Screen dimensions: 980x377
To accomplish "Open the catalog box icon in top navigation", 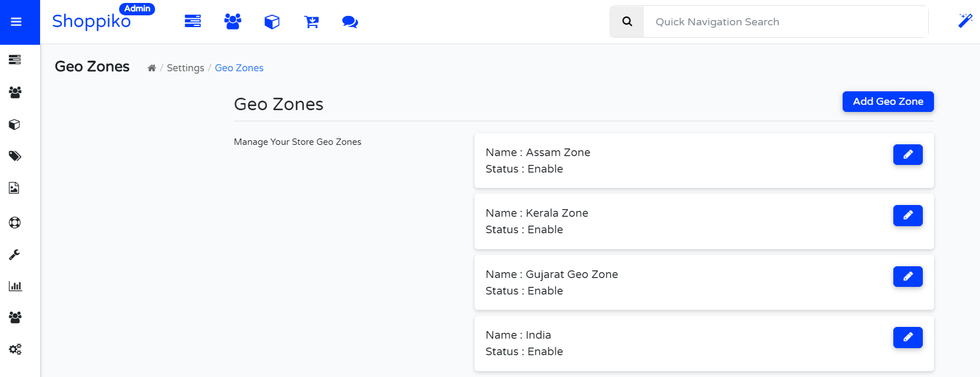I will [x=272, y=22].
